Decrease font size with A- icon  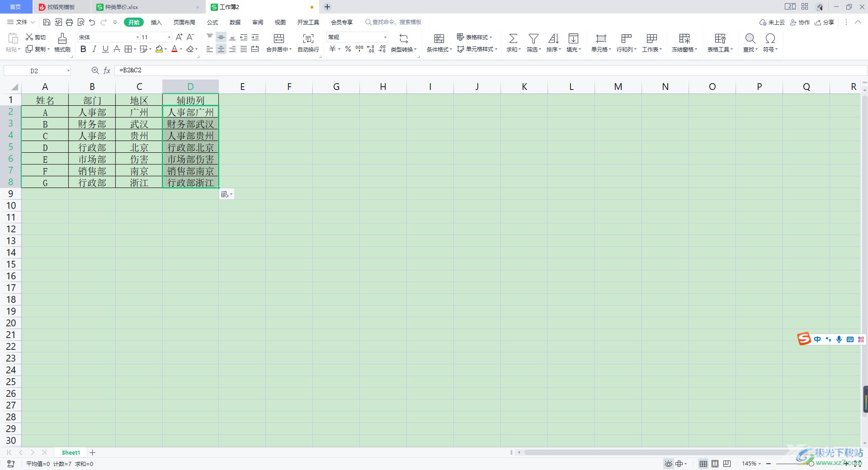[190, 37]
